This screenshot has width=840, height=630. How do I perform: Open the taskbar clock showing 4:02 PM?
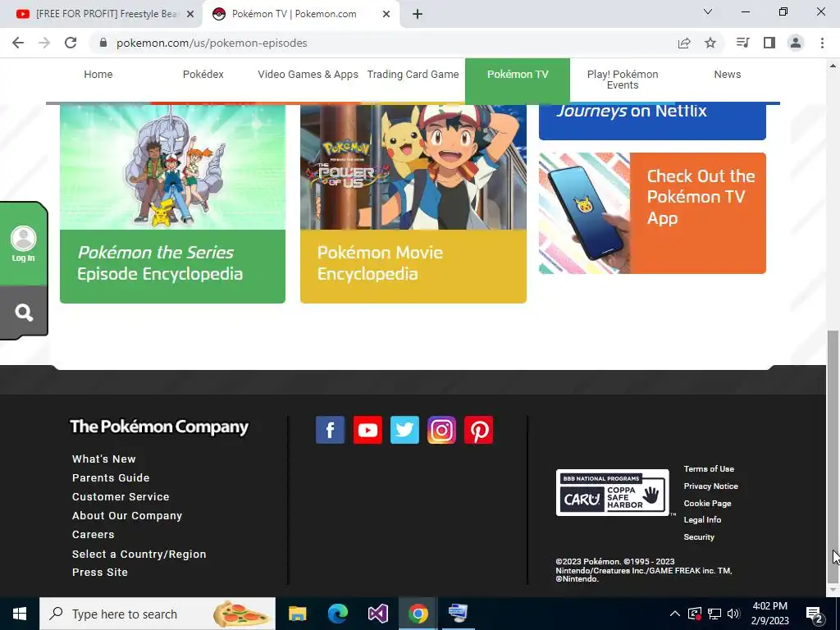pyautogui.click(x=769, y=614)
